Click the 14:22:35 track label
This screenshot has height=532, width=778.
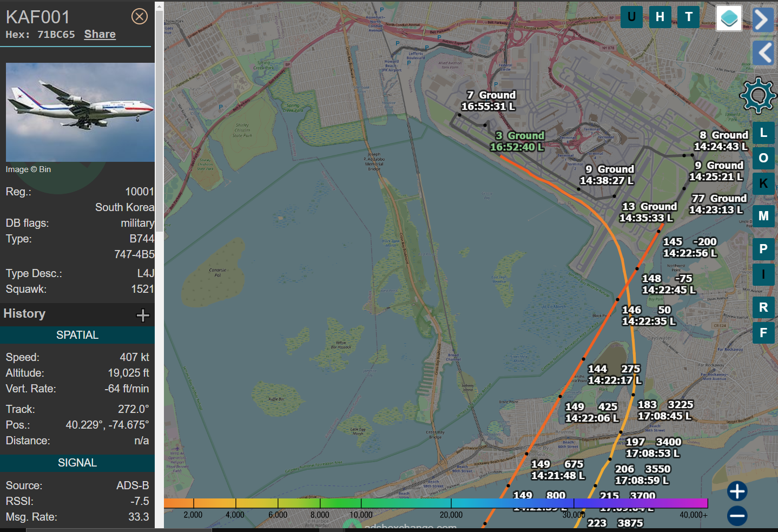(x=649, y=316)
